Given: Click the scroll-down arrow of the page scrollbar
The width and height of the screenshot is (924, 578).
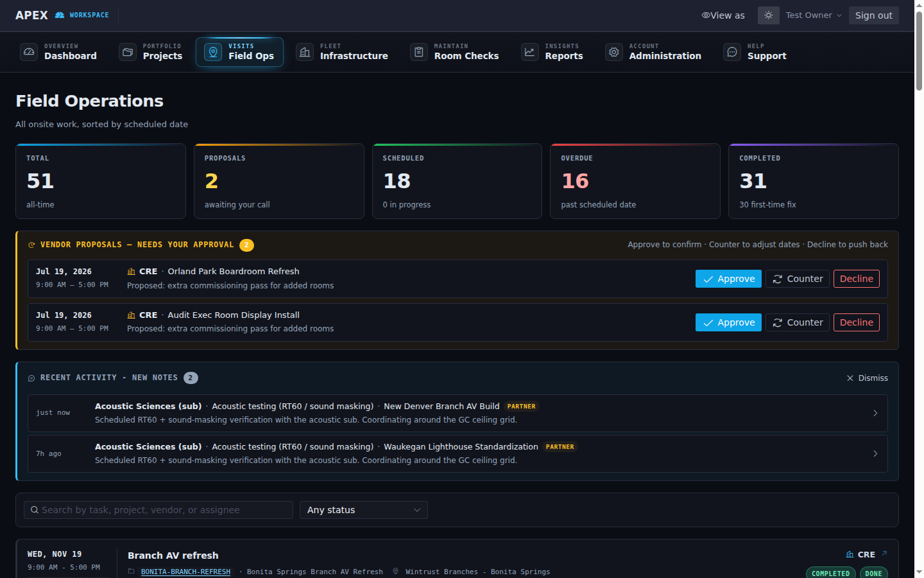Looking at the screenshot, I should pos(919,572).
